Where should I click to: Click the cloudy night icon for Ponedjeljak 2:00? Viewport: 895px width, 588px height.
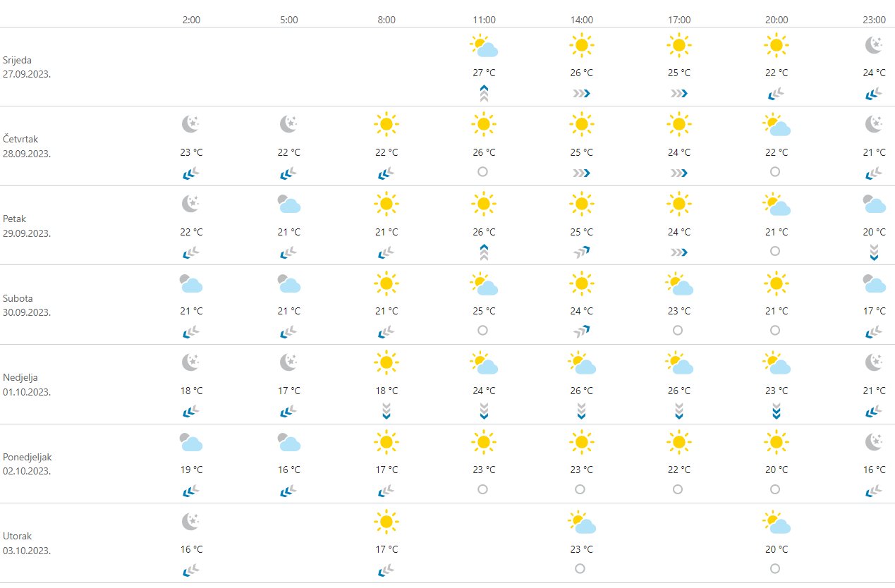[191, 442]
